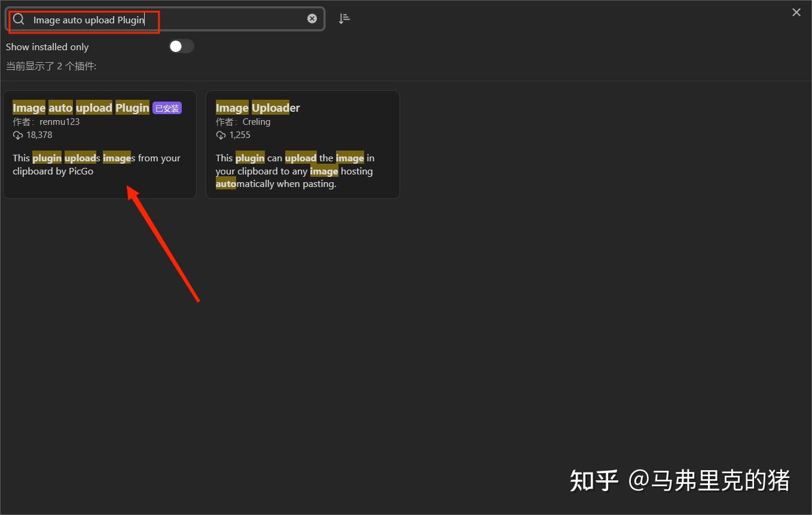Viewport: 812px width, 515px height.
Task: Click the Show installed only label text
Action: tap(47, 47)
